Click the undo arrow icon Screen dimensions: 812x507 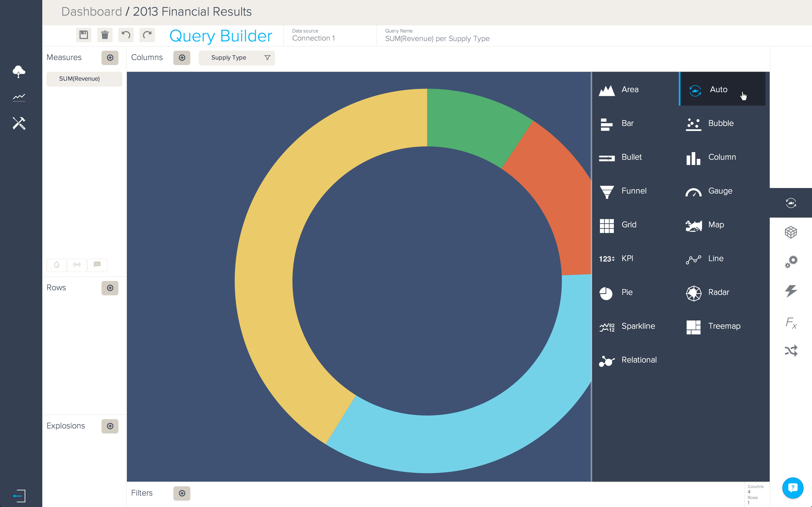click(126, 35)
